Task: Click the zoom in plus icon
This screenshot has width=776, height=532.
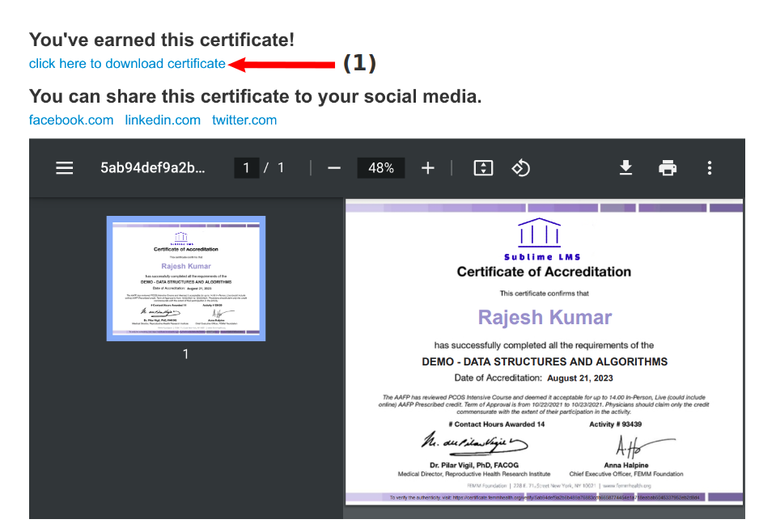Action: 428,168
